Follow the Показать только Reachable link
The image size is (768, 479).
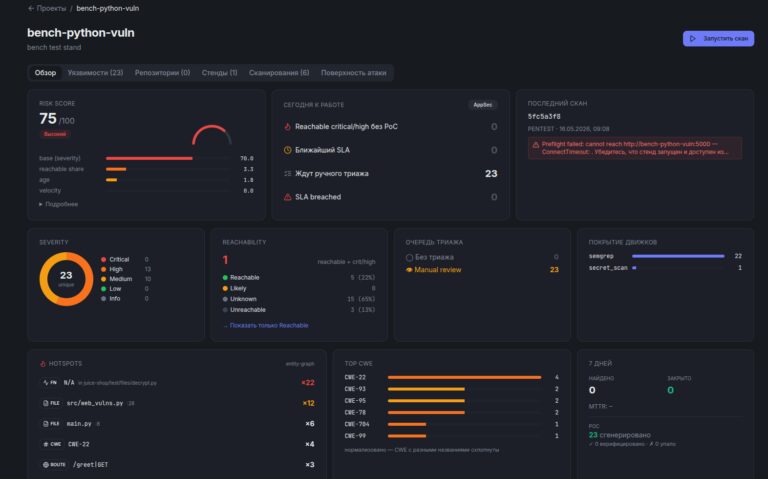click(266, 325)
